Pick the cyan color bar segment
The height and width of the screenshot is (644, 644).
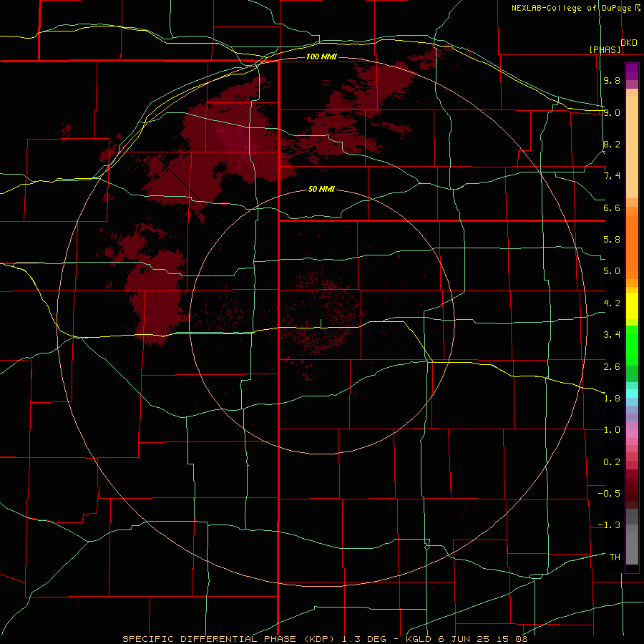coord(632,394)
